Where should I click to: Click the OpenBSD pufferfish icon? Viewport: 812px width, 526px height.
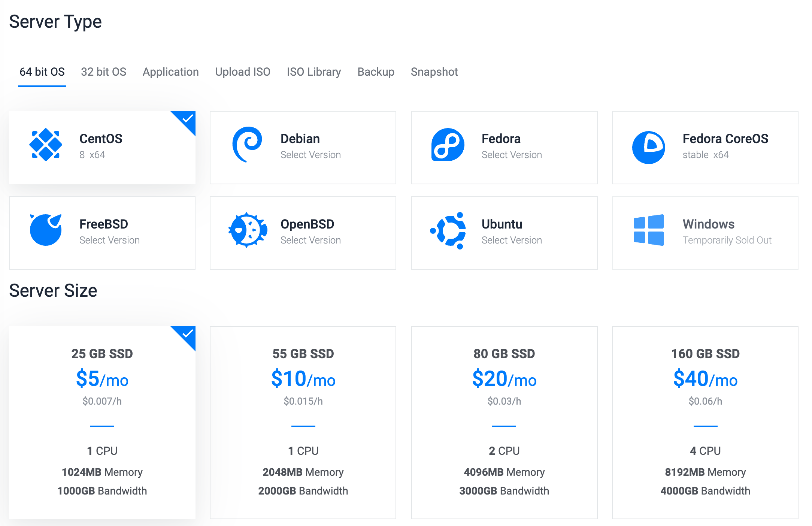coord(248,230)
